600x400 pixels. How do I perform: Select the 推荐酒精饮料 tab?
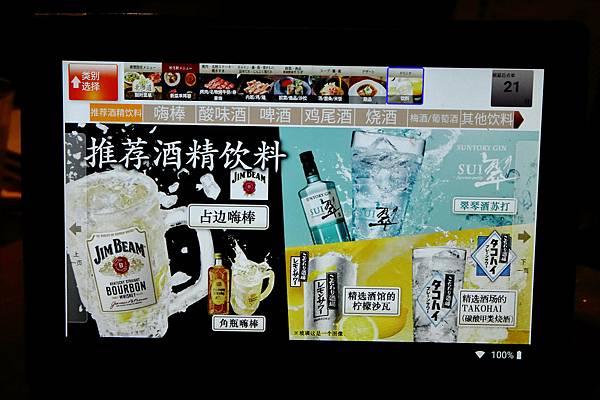pos(116,113)
